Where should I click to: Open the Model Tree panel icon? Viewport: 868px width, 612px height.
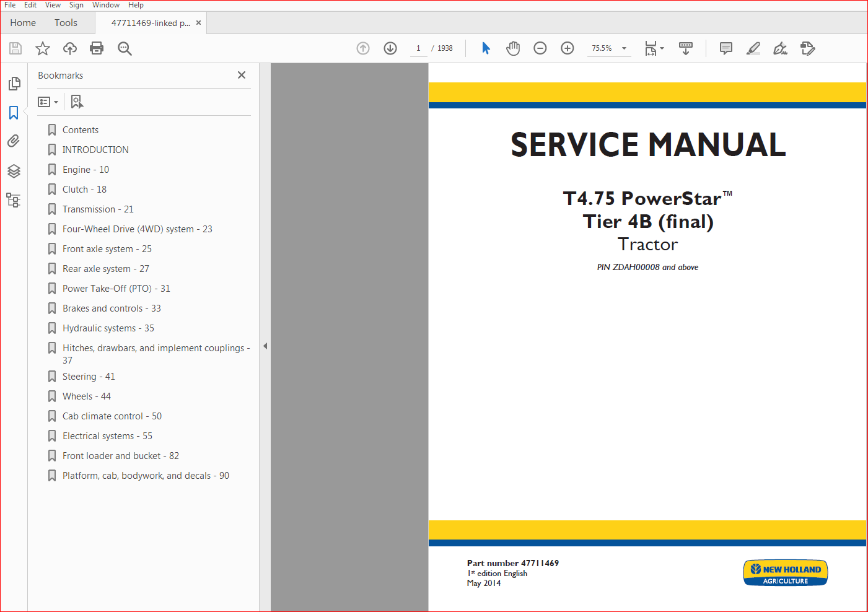coord(14,200)
